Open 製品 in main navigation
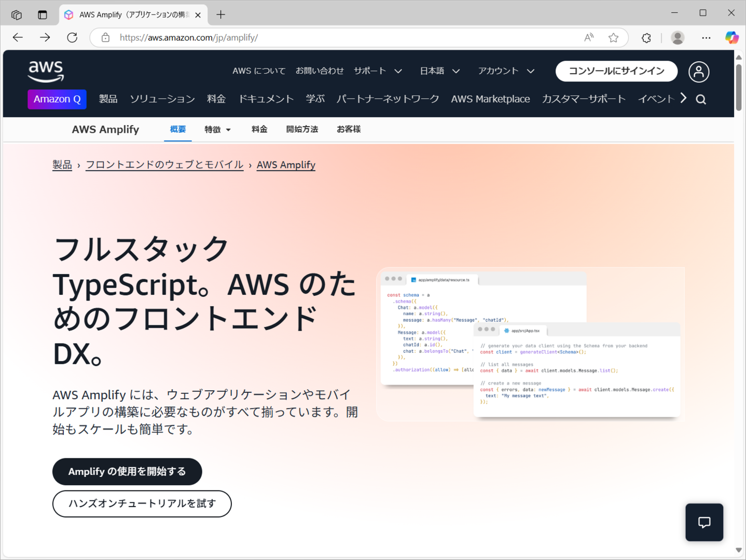 108,99
